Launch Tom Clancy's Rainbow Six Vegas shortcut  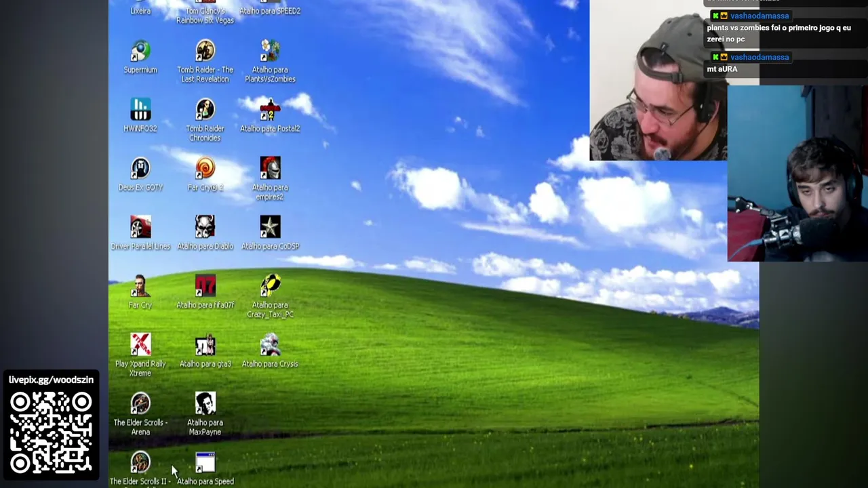(x=205, y=12)
